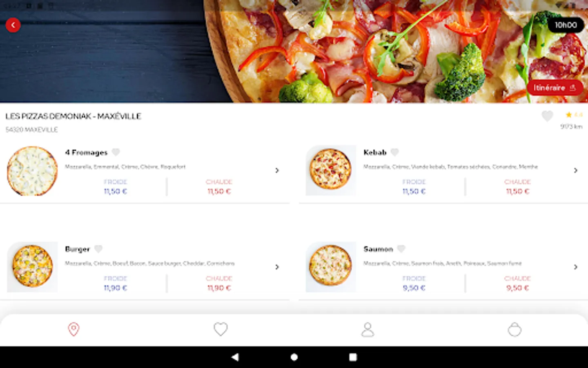This screenshot has width=588, height=368.
Task: Toggle favorite heart beside Burger pizza
Action: click(x=98, y=249)
